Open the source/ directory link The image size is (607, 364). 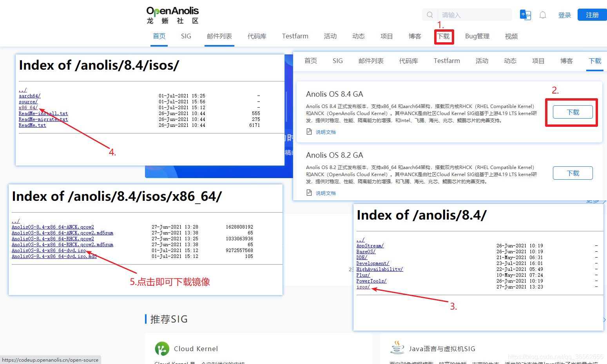[x=28, y=102]
